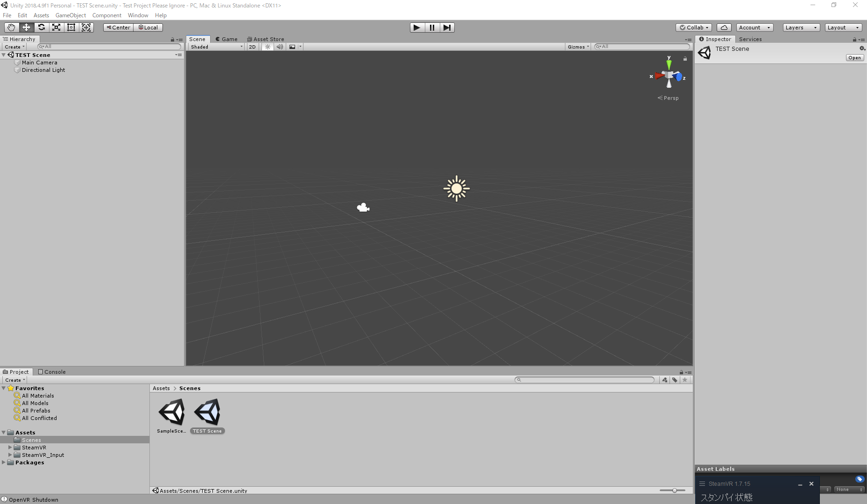Select the TEST Scene asset thumbnail
Image resolution: width=867 pixels, height=504 pixels.
[x=207, y=413]
